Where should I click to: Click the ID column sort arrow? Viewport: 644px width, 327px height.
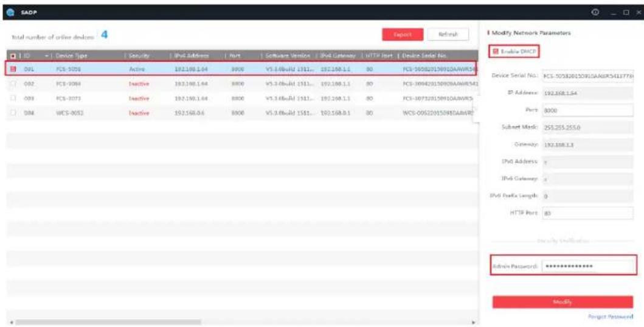click(x=46, y=55)
